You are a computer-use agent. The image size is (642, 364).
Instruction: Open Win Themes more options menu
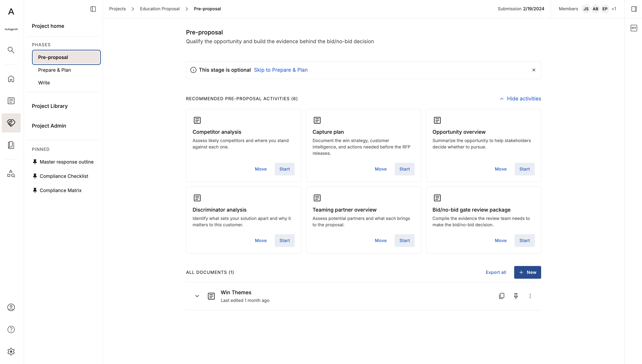[x=530, y=296]
